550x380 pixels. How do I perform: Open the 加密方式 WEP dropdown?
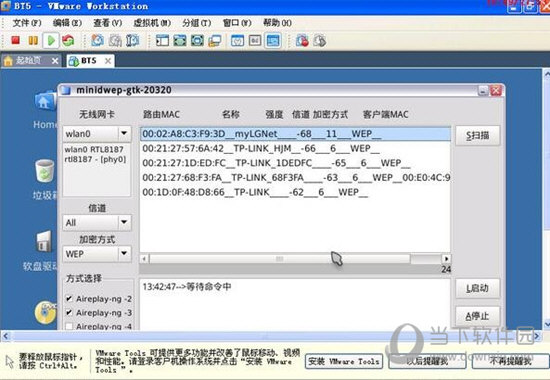tap(124, 253)
